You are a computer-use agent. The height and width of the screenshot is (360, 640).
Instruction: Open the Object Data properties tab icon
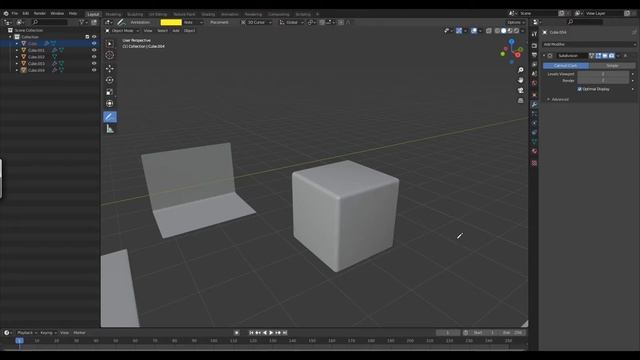coord(534,142)
